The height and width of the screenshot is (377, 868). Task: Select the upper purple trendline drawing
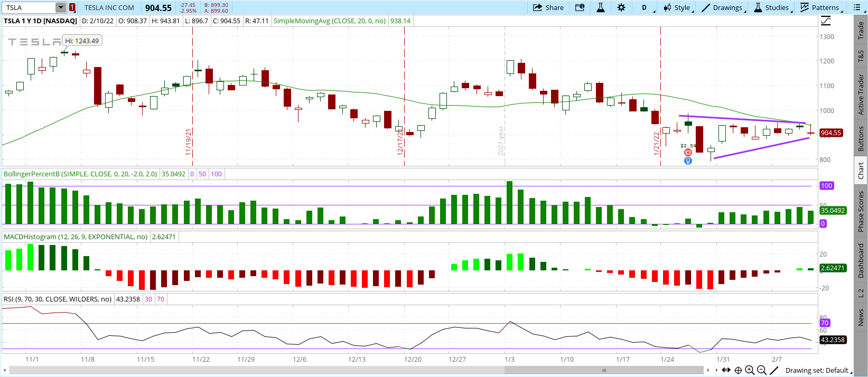742,119
